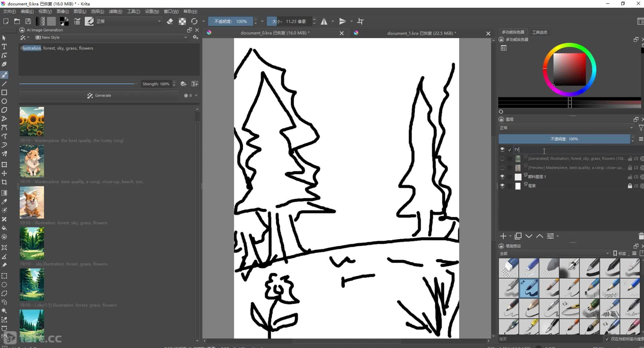Select the Rectangle tool

click(4, 92)
